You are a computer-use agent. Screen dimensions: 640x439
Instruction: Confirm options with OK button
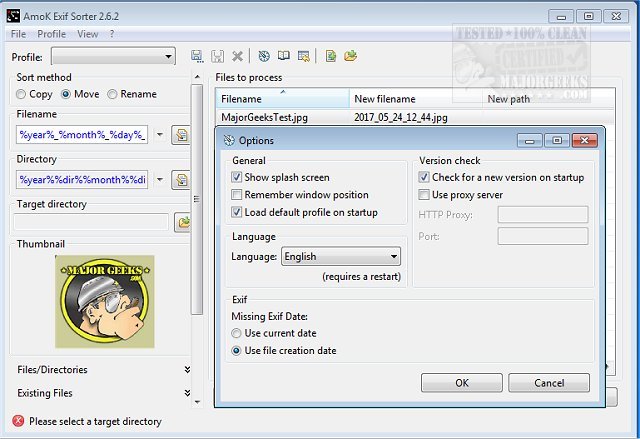462,383
